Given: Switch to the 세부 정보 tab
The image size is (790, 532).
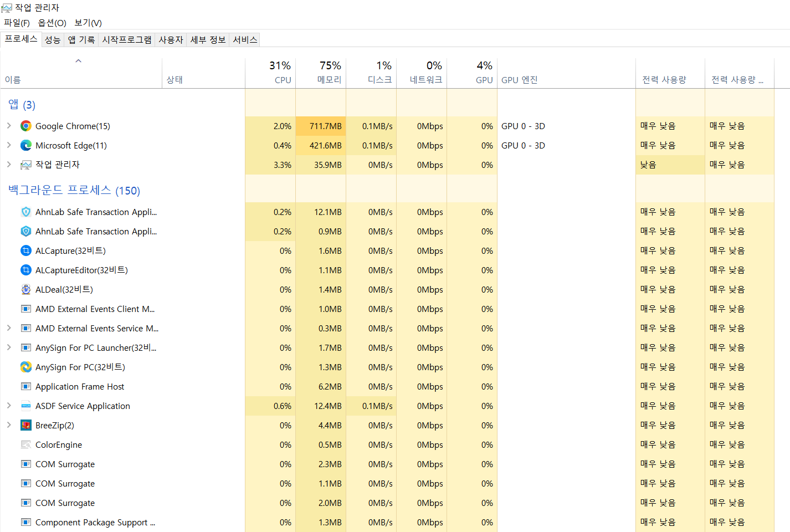Looking at the screenshot, I should point(208,40).
